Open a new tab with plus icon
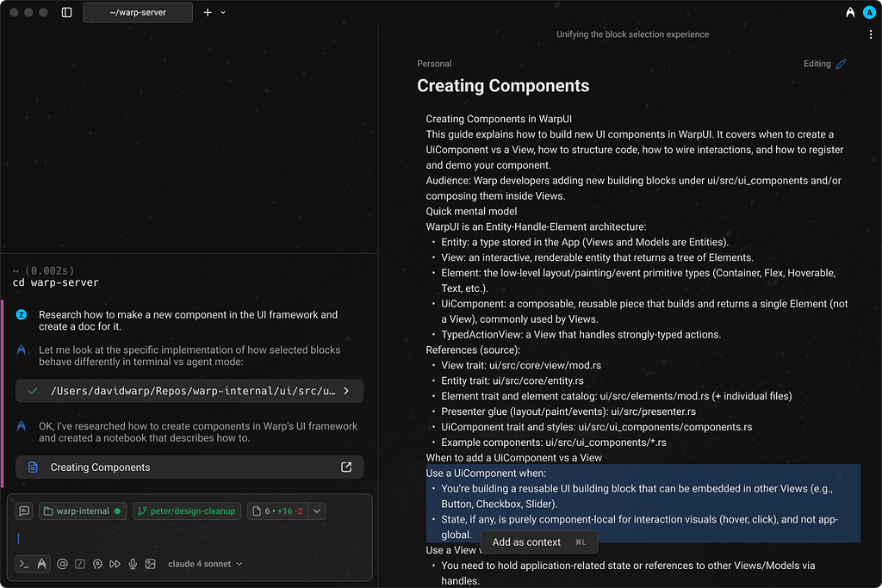 208,12
